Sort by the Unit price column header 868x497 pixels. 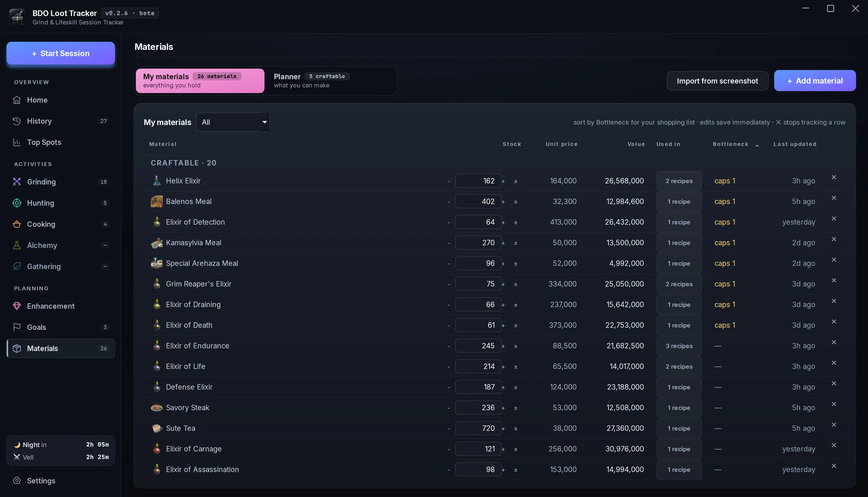point(562,144)
